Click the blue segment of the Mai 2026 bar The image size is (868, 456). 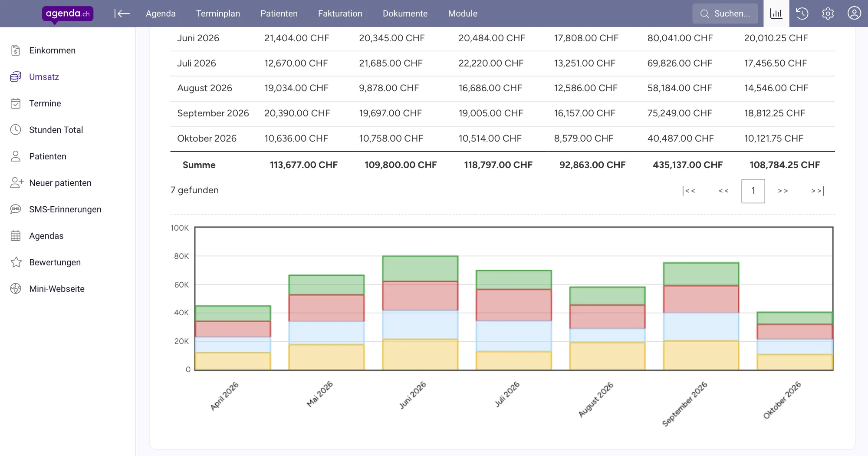tap(326, 333)
